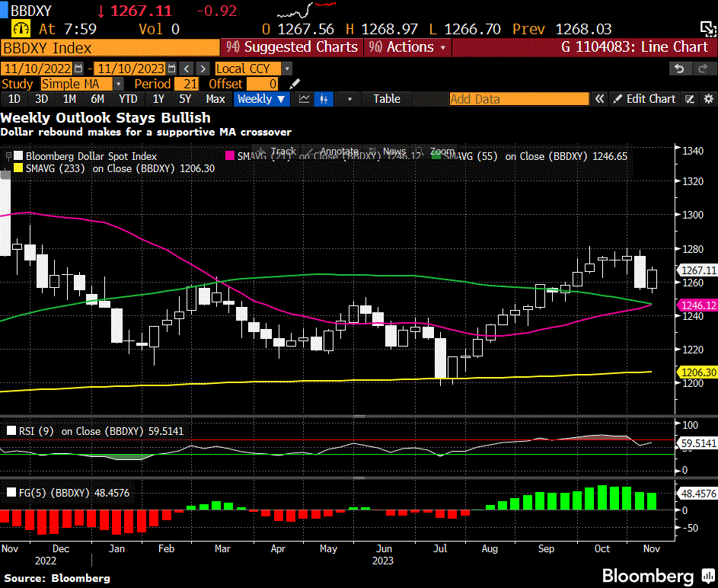This screenshot has width=718, height=588.
Task: Select the 6M time range
Action: pyautogui.click(x=97, y=99)
